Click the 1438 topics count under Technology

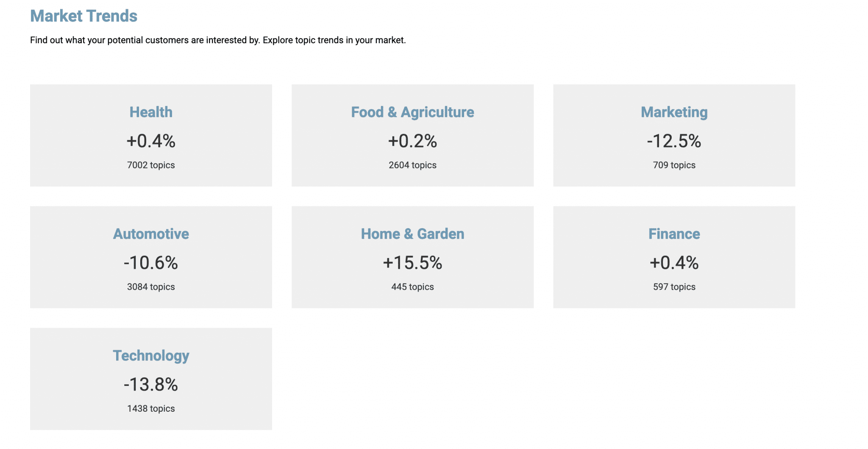point(151,408)
